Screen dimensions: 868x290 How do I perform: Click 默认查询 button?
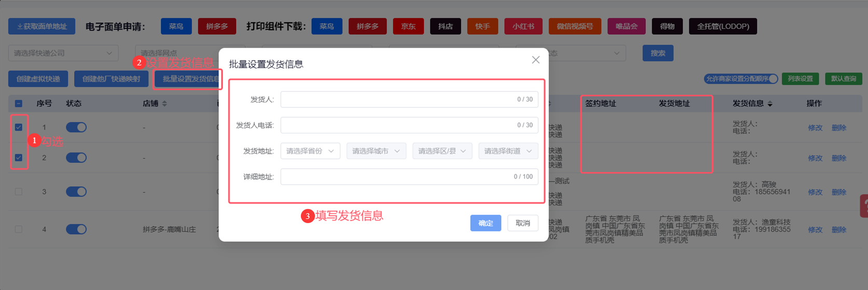point(844,79)
